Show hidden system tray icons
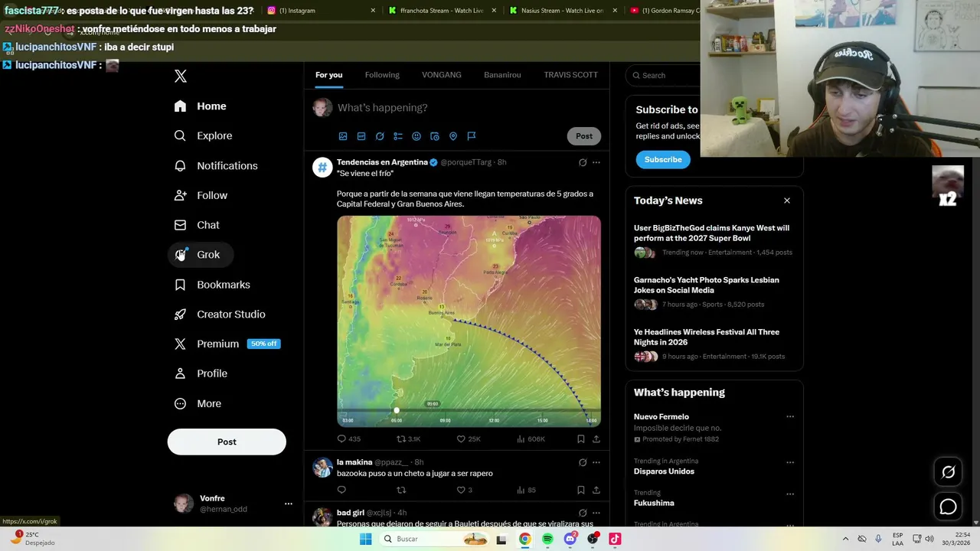This screenshot has width=980, height=551. [845, 539]
